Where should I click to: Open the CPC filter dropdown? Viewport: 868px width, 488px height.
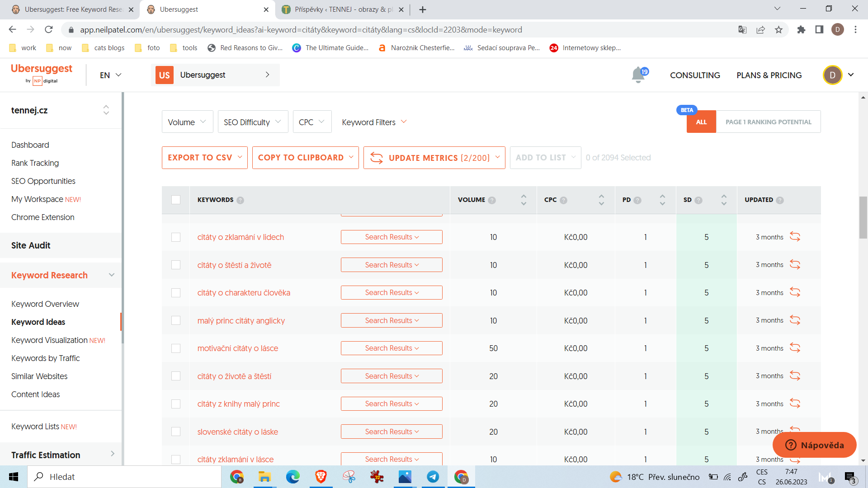312,122
